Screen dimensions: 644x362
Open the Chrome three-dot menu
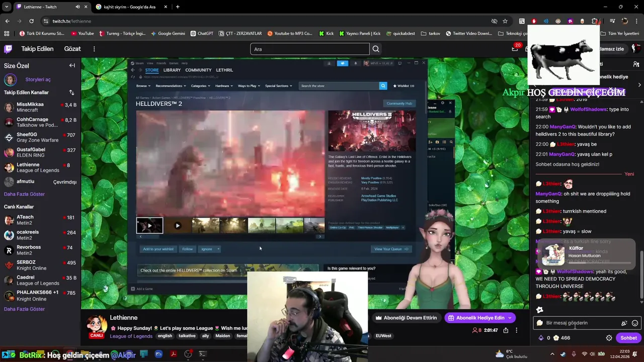pyautogui.click(x=636, y=21)
